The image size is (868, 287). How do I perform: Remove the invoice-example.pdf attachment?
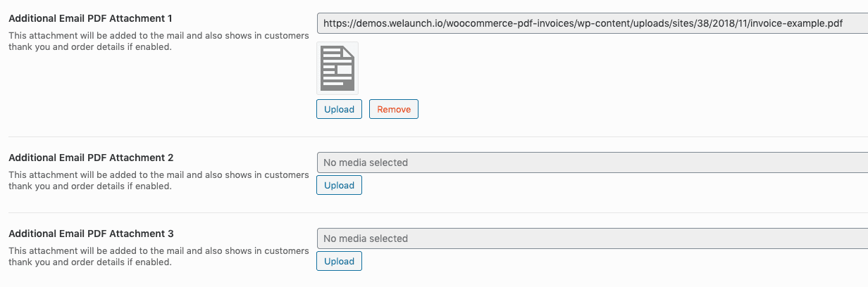point(394,109)
